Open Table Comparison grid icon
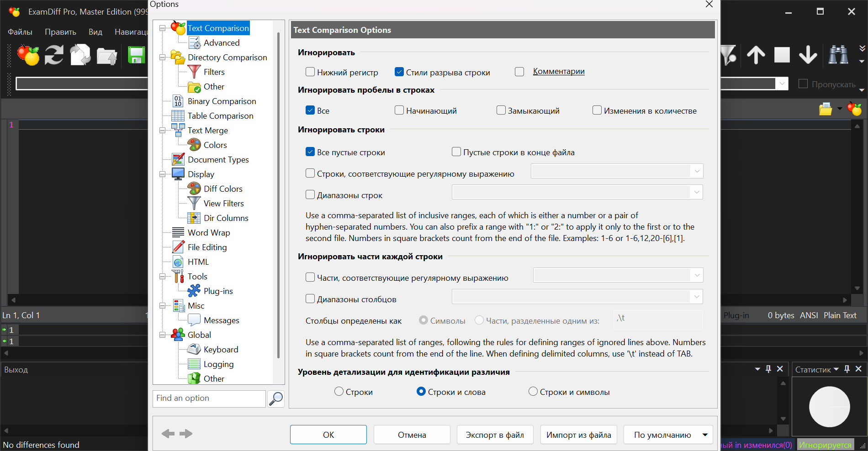 (x=178, y=115)
